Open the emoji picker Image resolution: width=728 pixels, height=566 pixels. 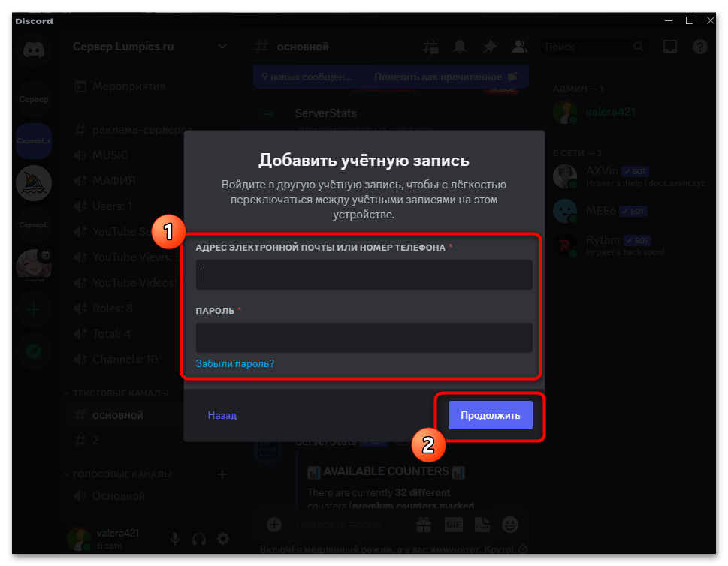pyautogui.click(x=509, y=524)
